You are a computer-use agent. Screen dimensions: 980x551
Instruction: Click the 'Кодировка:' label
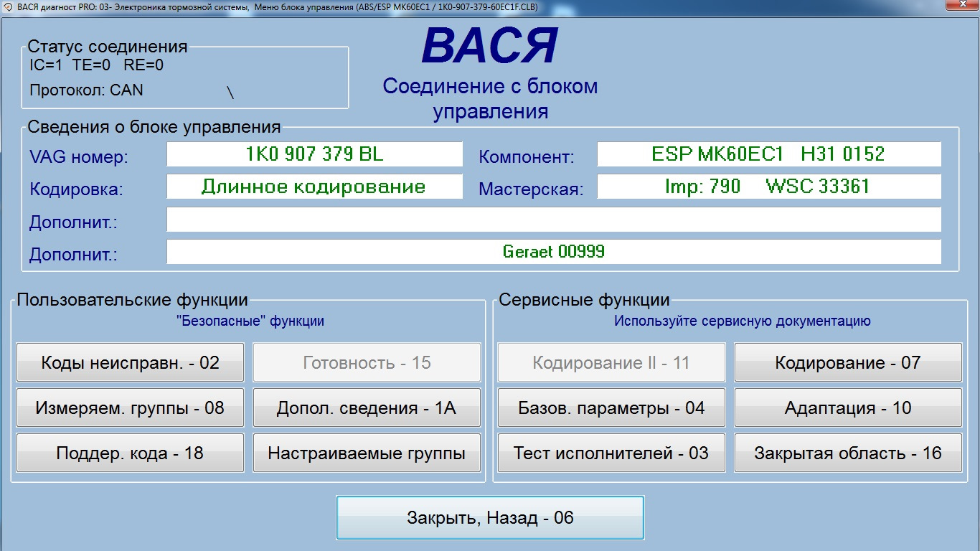(76, 190)
